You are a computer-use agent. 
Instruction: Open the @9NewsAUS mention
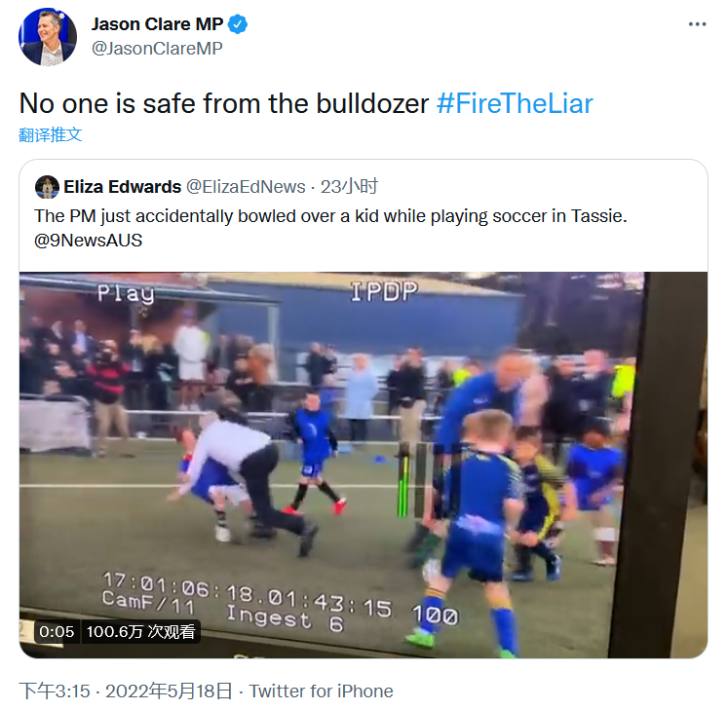click(88, 240)
